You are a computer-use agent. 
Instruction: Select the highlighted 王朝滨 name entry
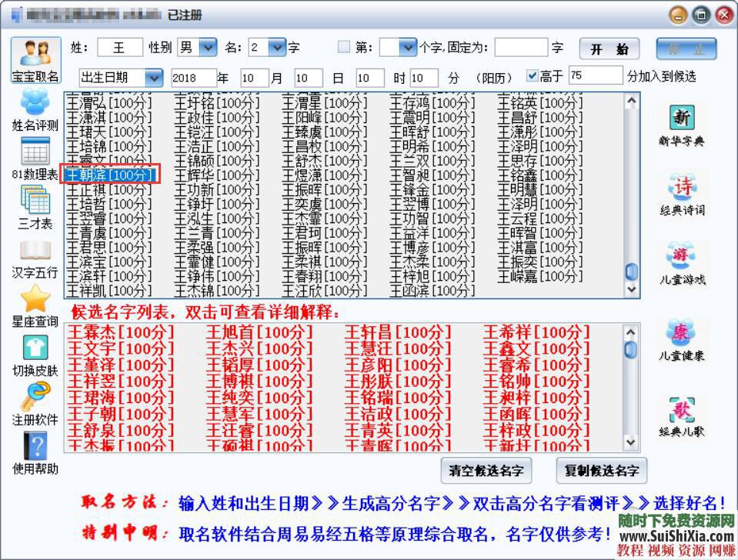[x=110, y=175]
